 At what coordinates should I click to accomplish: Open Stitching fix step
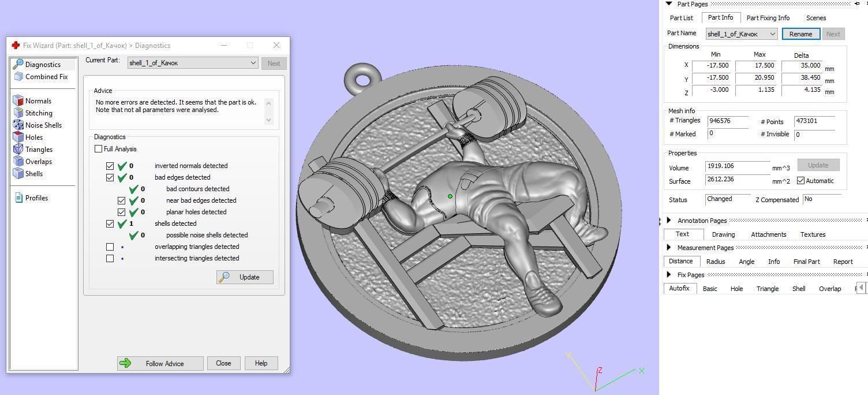(39, 113)
